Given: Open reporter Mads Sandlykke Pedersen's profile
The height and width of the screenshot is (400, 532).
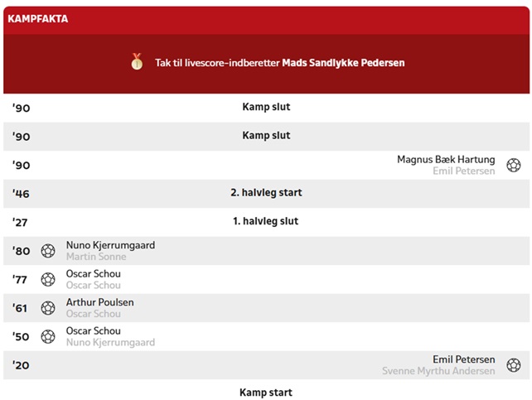Looking at the screenshot, I should [343, 63].
